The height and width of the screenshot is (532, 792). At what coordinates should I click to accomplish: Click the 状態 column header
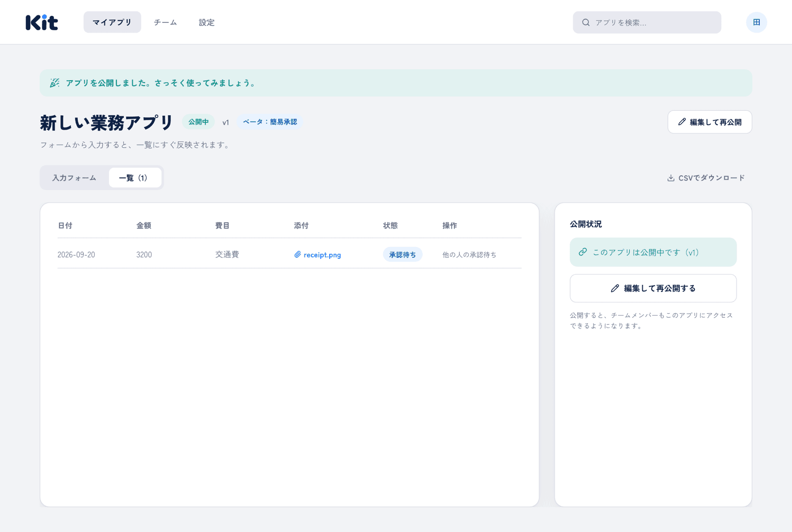click(390, 225)
